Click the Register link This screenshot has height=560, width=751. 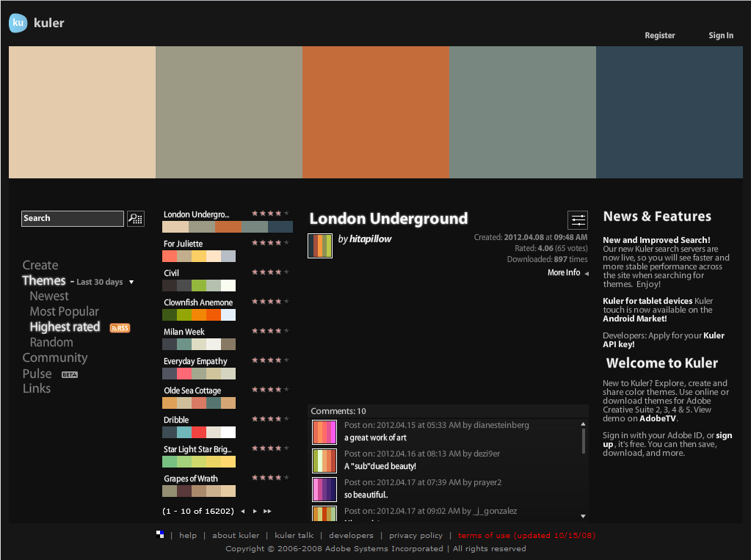pos(659,35)
